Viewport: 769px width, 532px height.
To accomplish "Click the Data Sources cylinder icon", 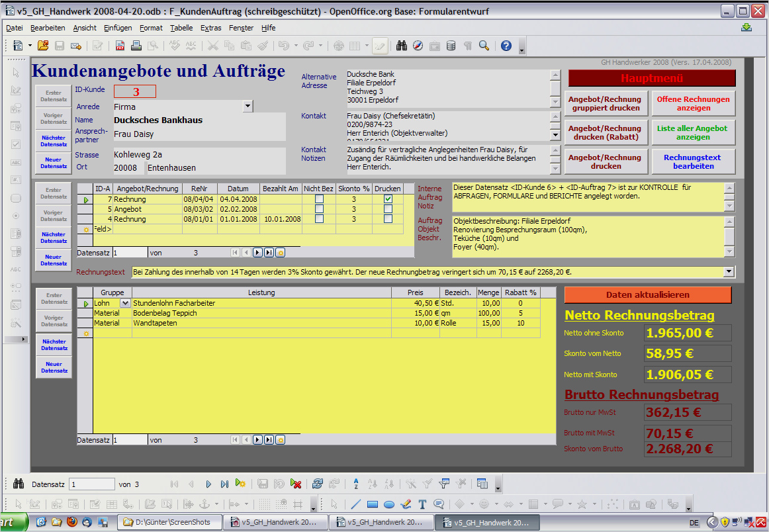I will tap(451, 46).
